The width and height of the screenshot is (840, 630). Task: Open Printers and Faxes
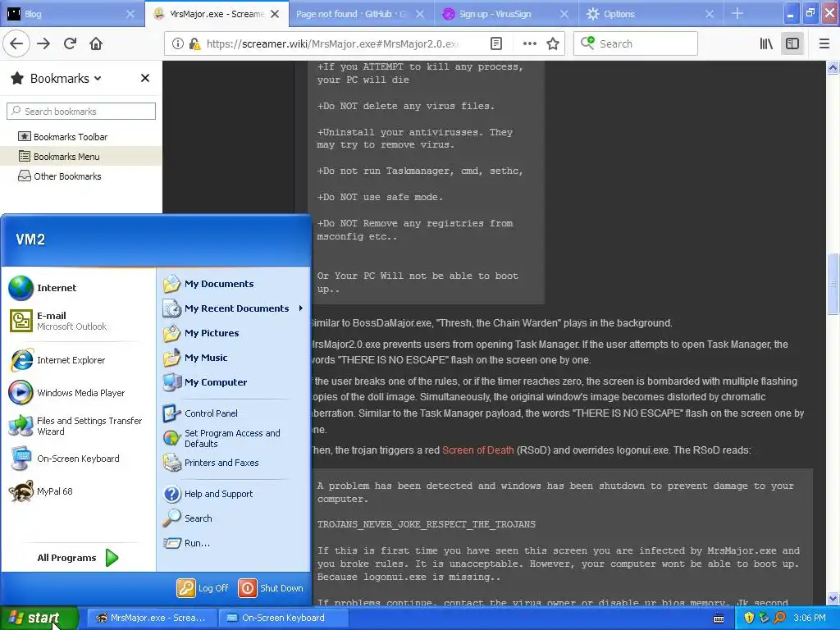234,463
